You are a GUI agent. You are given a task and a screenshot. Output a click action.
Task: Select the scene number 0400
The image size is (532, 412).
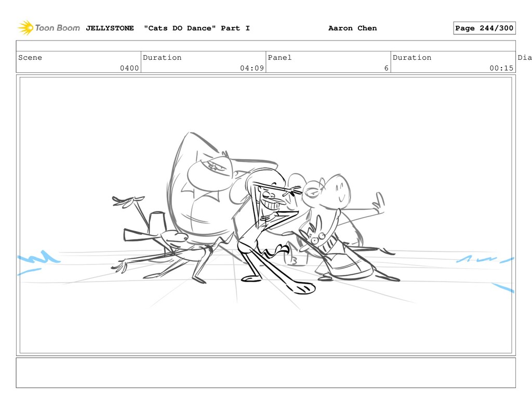(129, 68)
